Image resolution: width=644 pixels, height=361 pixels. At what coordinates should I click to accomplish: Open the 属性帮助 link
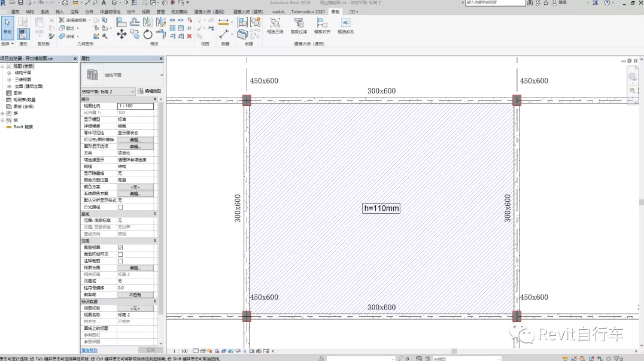coord(89,350)
